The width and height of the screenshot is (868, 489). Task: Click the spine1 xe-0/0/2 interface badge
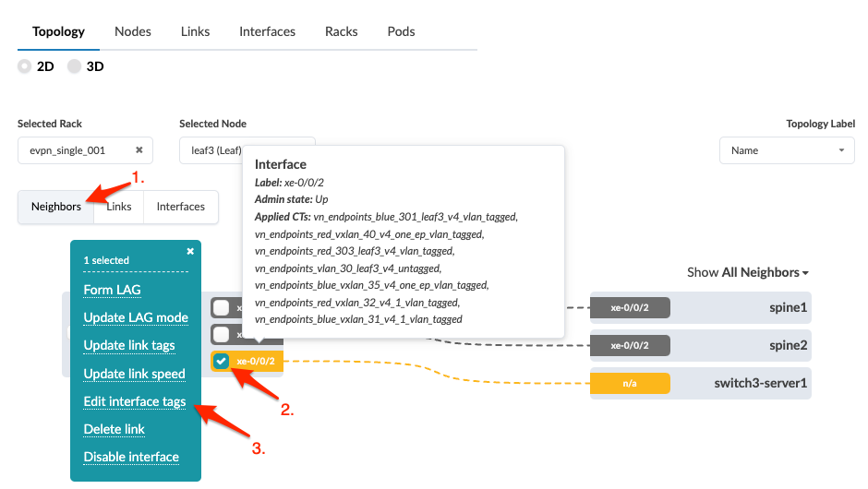(630, 307)
